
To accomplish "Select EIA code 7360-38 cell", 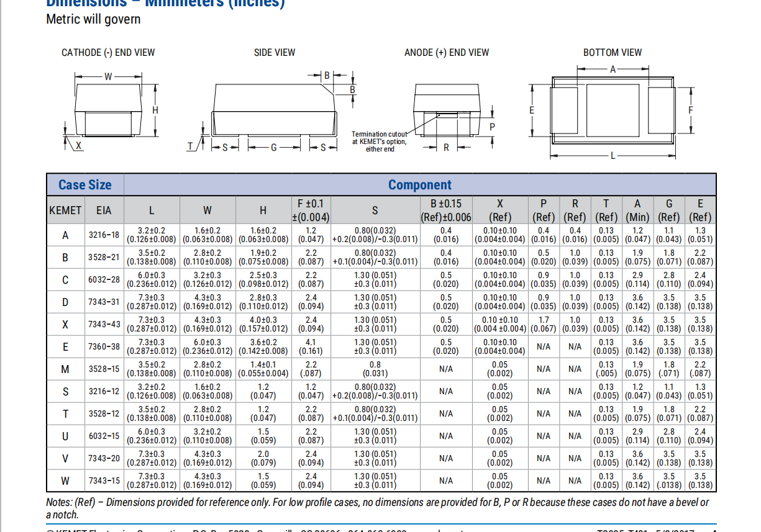I will tap(104, 347).
